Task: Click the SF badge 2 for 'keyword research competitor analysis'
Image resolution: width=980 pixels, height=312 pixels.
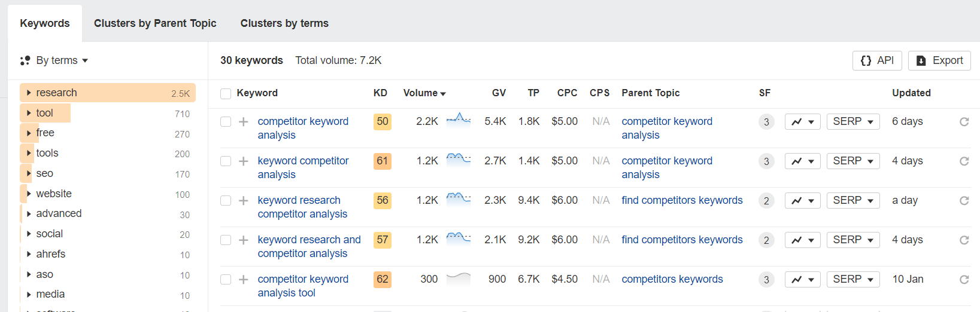Action: [766, 201]
